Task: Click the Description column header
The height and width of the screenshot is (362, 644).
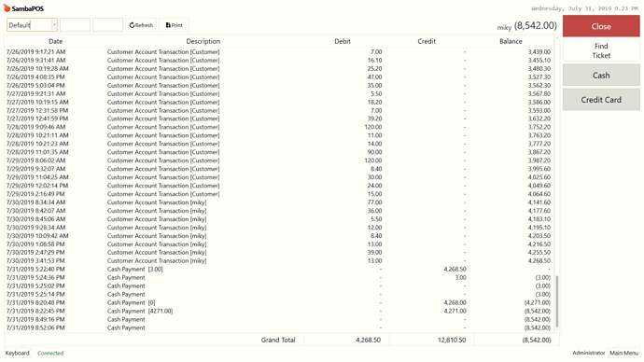Action: pos(203,41)
